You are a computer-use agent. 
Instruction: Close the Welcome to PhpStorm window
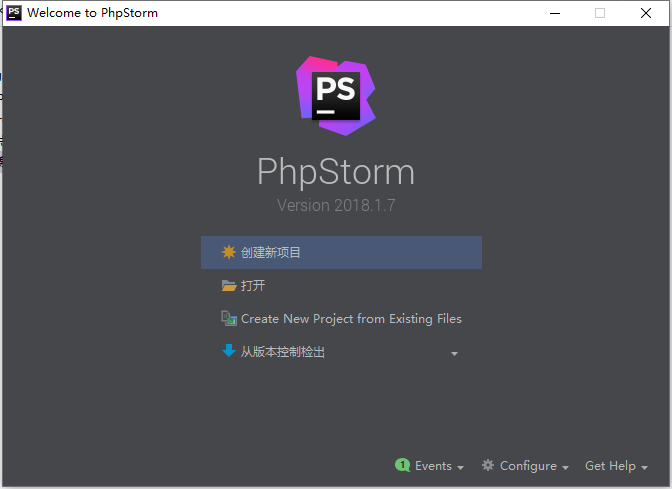click(x=646, y=13)
